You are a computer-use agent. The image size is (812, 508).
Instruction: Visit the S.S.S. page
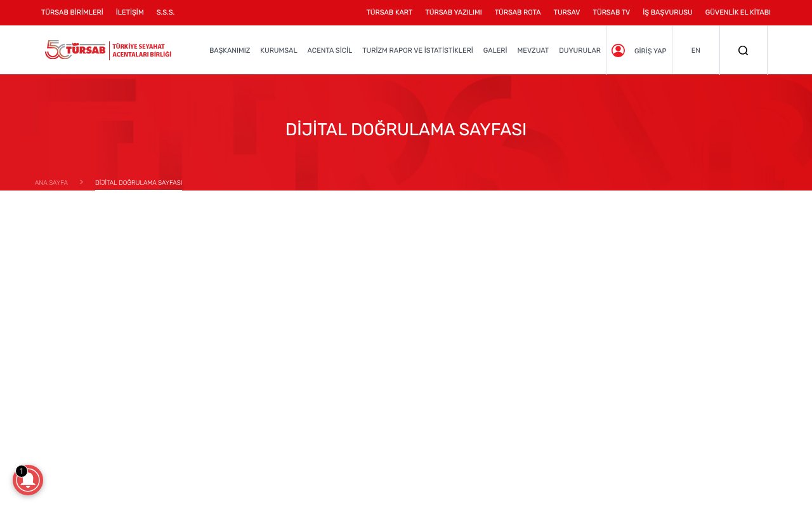(x=166, y=12)
